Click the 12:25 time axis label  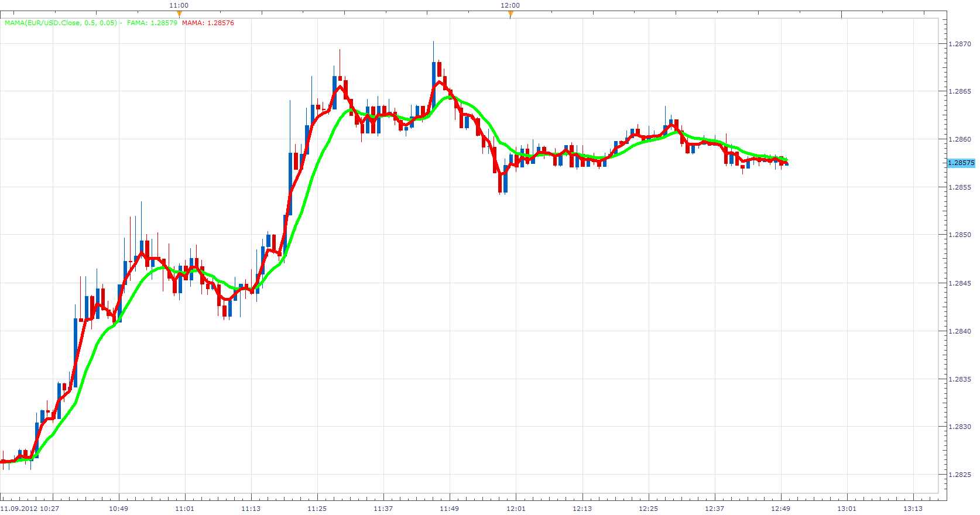pos(648,509)
